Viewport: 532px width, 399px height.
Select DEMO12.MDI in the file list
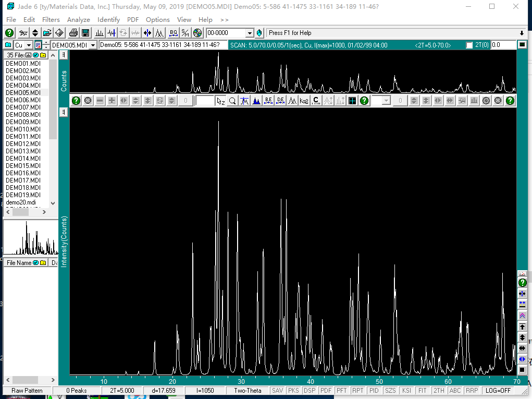click(x=23, y=143)
